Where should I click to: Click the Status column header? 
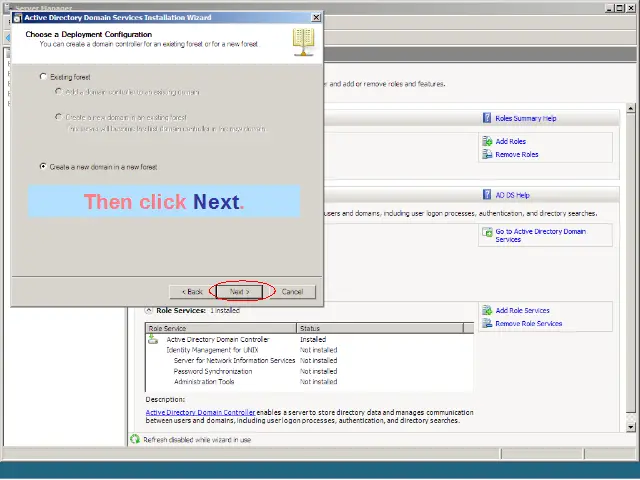380,328
